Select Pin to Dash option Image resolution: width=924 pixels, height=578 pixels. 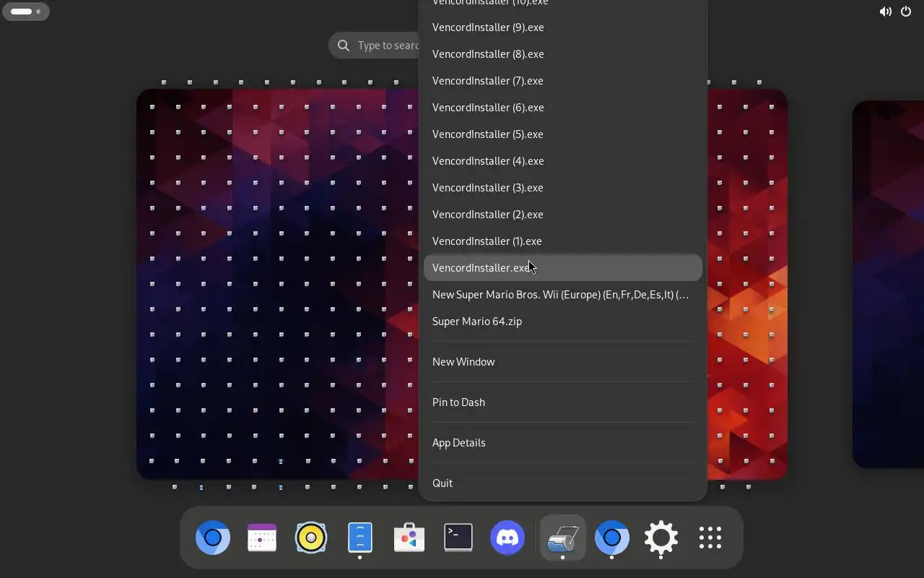click(563, 402)
